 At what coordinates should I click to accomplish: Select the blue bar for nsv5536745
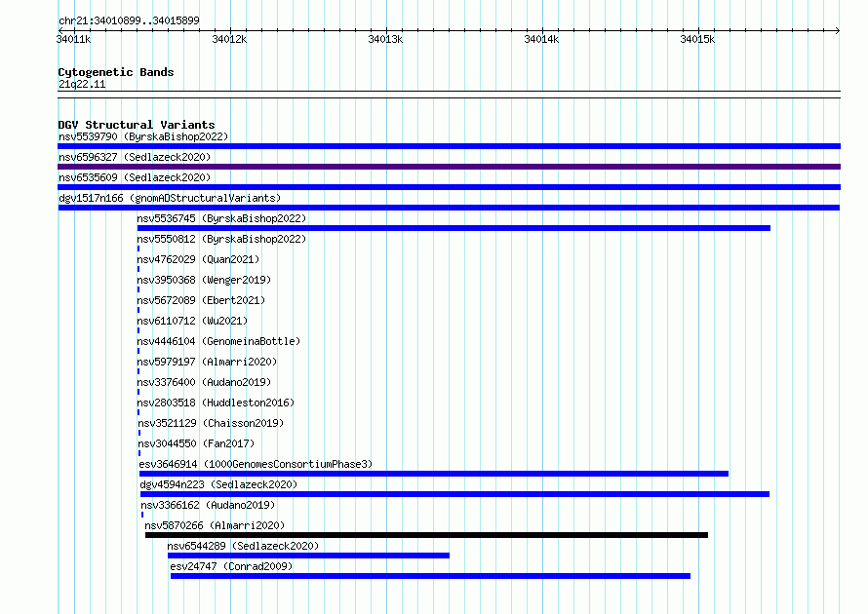click(454, 228)
